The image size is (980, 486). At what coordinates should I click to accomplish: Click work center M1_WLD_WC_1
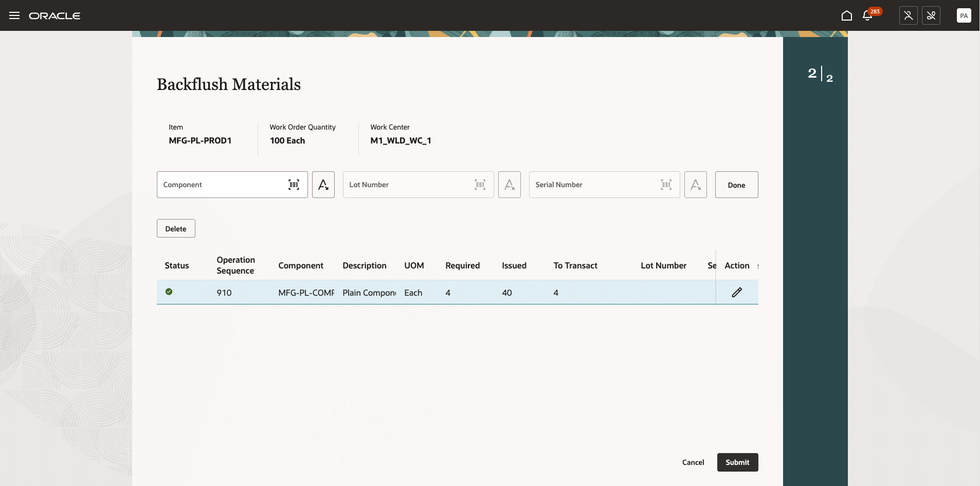pos(401,140)
